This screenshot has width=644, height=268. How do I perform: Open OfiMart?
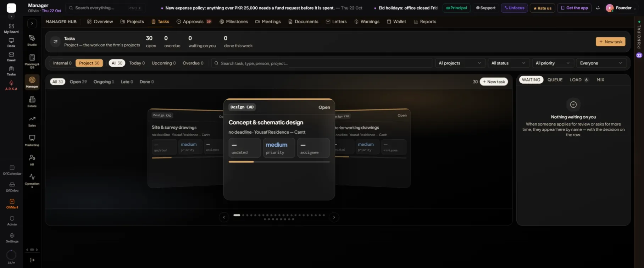[12, 204]
